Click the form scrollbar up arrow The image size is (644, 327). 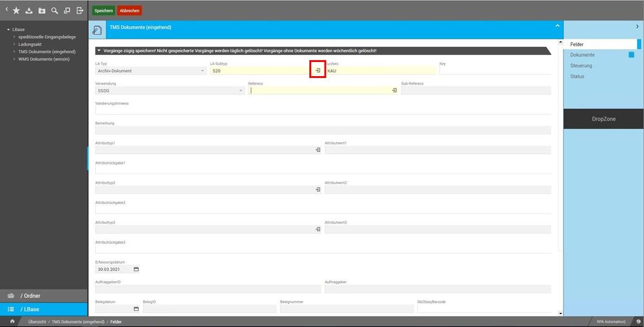[x=561, y=43]
